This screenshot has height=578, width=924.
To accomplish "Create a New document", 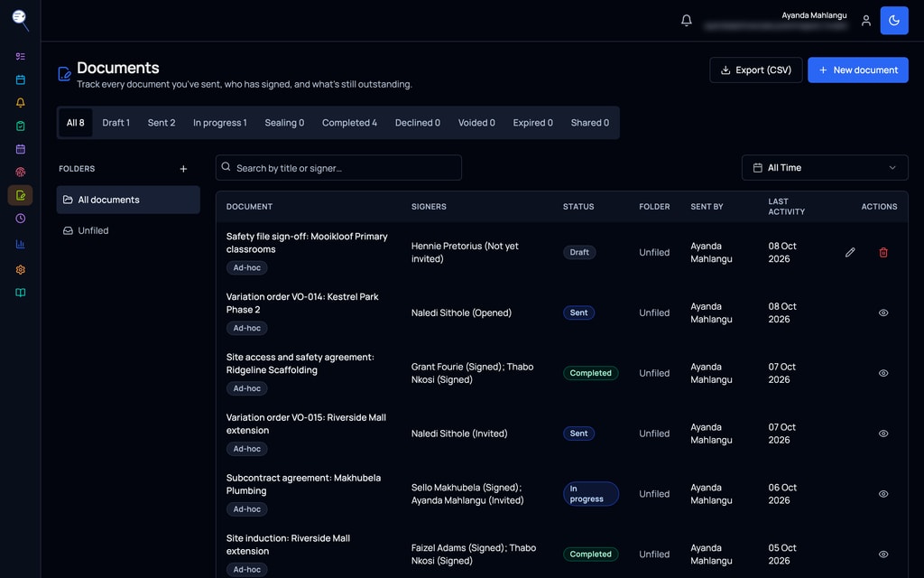I will click(858, 70).
